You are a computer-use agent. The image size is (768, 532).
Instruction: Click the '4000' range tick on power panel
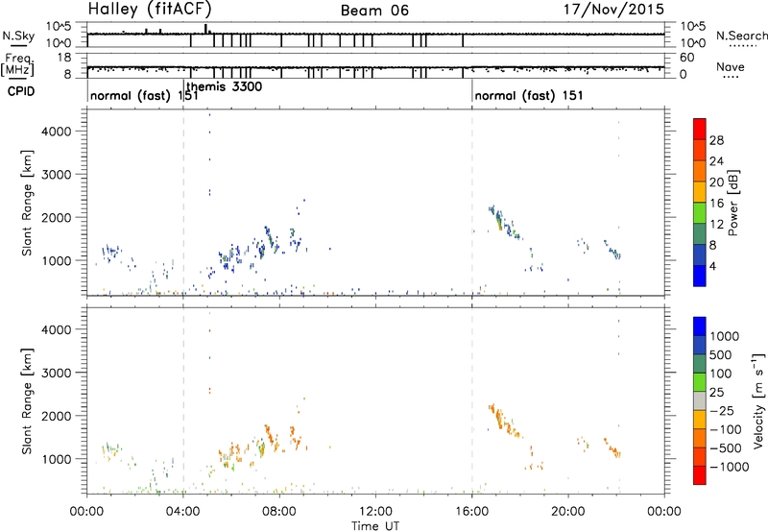[56, 132]
